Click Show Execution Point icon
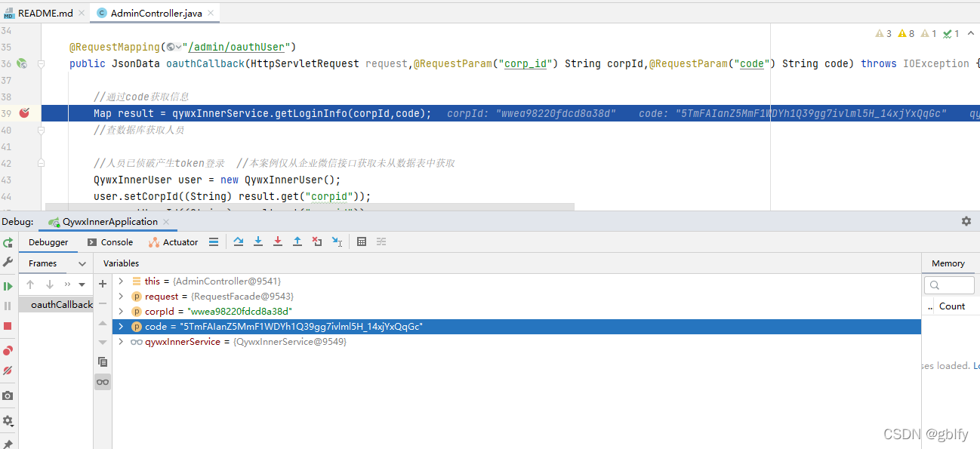 click(x=239, y=241)
